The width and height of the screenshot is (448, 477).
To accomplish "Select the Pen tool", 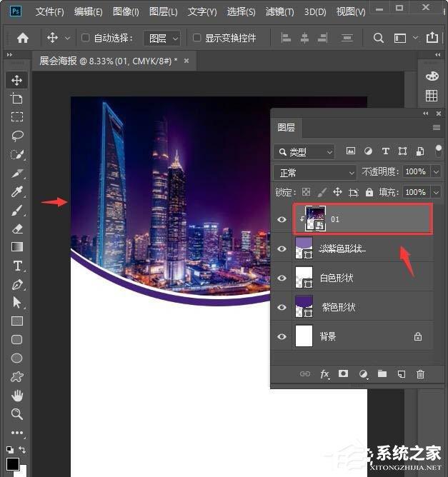I will (17, 285).
